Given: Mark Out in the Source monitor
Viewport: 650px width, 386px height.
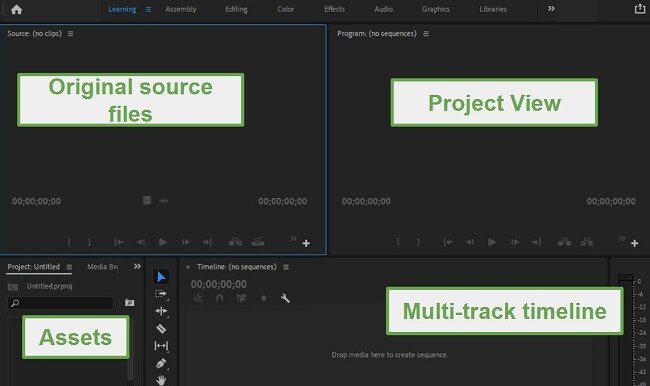Looking at the screenshot, I should pos(89,242).
